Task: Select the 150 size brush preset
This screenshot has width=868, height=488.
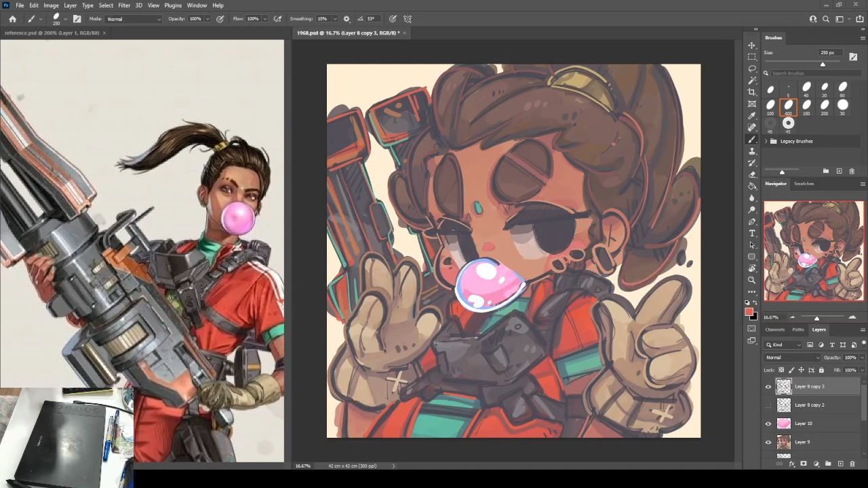Action: (x=806, y=106)
